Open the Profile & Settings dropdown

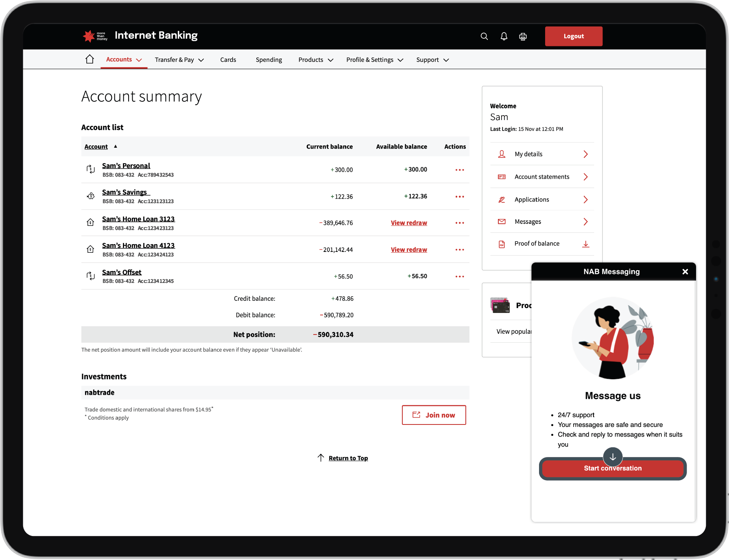[374, 60]
